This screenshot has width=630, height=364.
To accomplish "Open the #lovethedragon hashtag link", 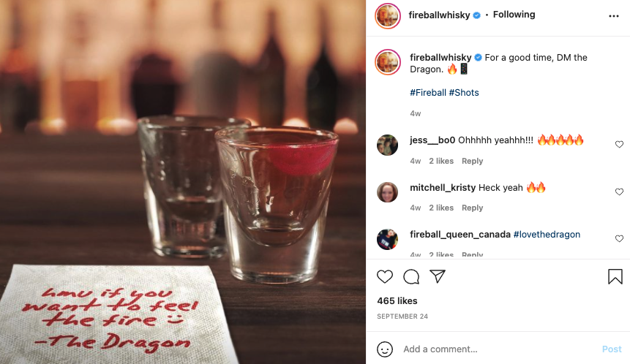I will (x=547, y=235).
